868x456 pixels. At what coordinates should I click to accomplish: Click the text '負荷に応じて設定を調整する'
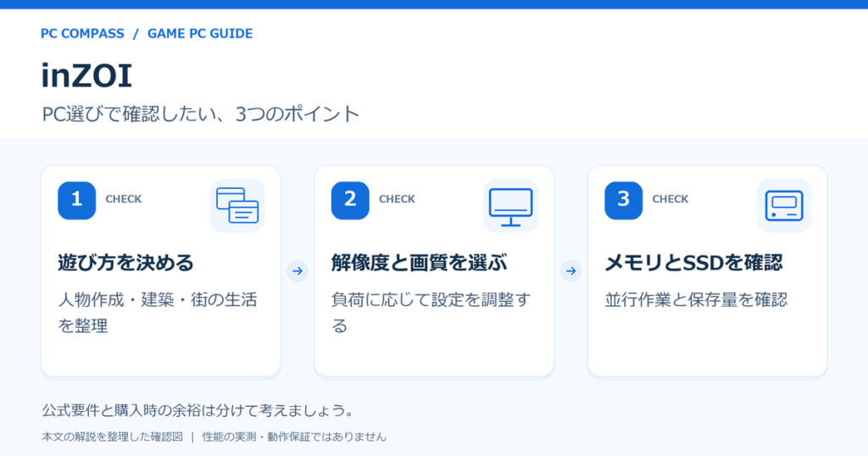(431, 313)
